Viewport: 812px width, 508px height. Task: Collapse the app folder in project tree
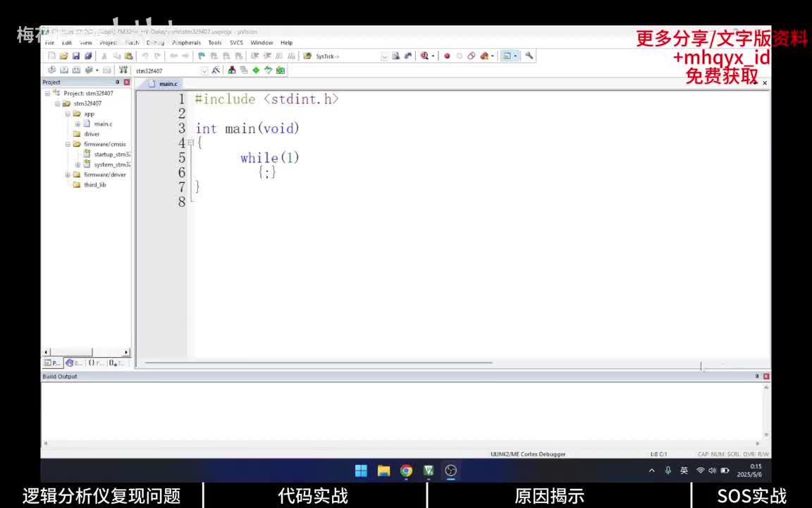point(68,114)
